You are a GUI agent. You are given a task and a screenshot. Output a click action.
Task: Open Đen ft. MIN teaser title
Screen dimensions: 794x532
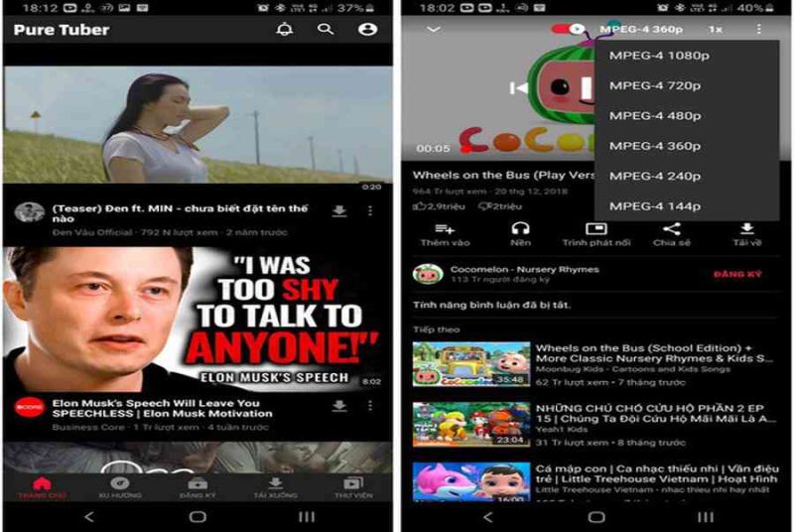coord(180,213)
